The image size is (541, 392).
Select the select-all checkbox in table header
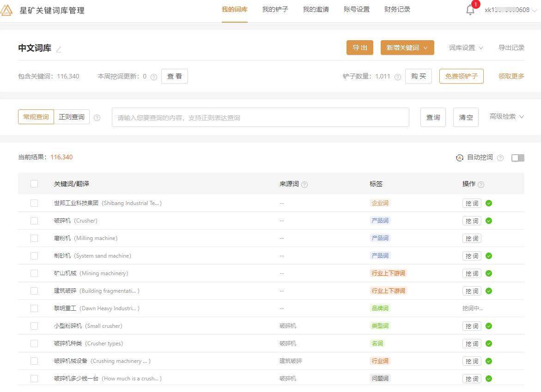click(34, 184)
